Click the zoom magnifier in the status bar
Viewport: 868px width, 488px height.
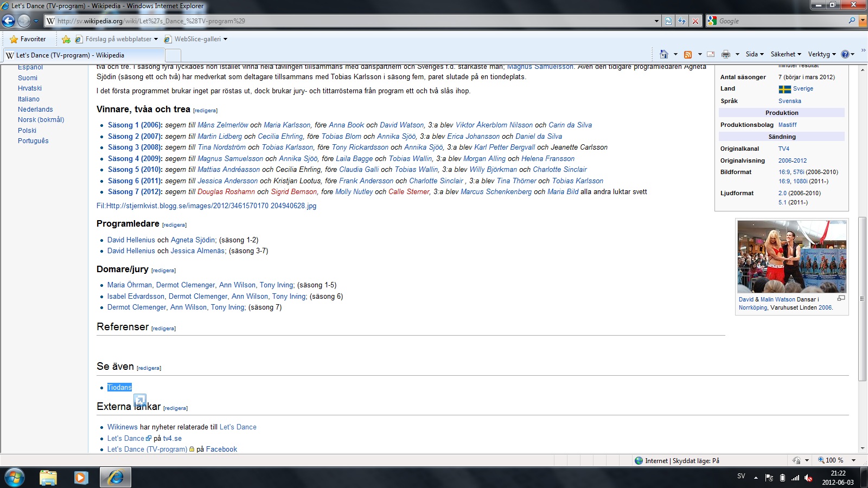tap(821, 460)
